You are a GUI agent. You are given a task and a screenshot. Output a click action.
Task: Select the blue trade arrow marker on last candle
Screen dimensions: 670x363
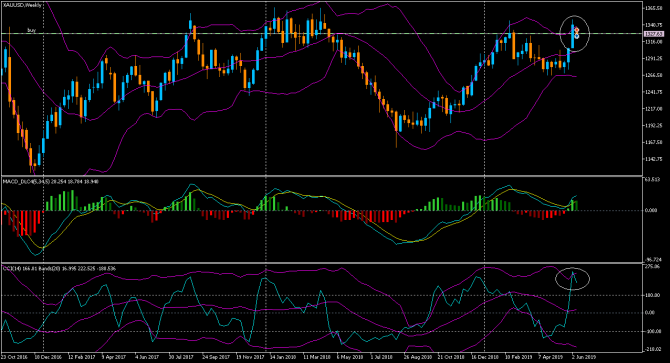pos(576,36)
